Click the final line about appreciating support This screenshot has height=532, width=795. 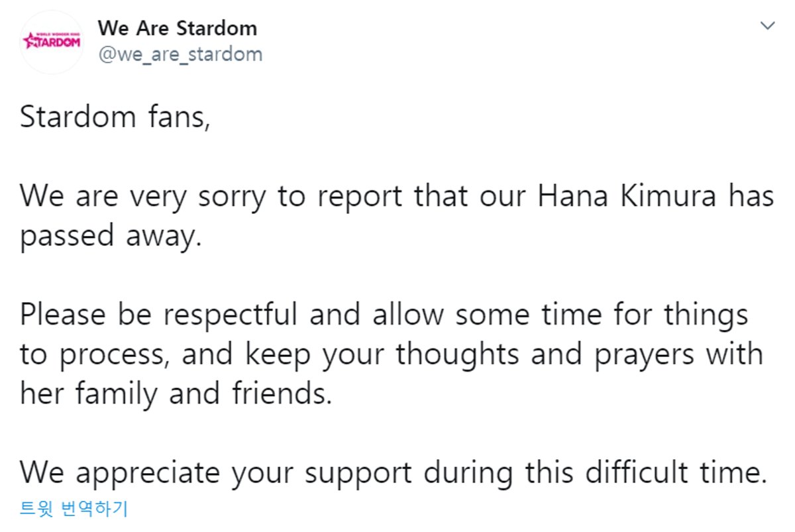tap(391, 473)
